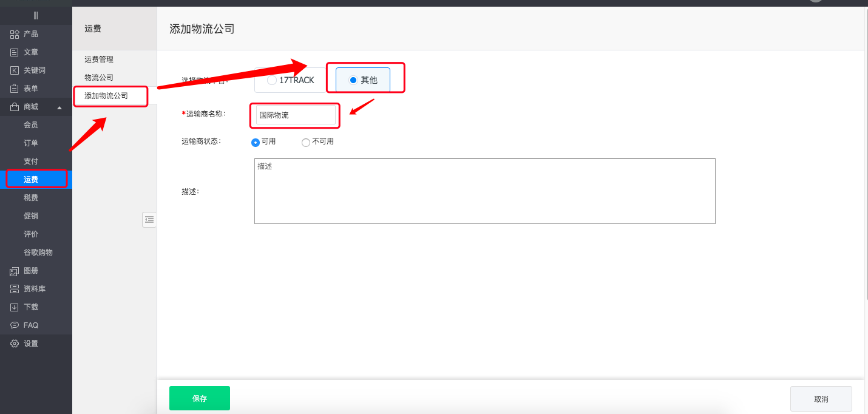This screenshot has width=868, height=414.
Task: Toggle the main sidebar collapse handle at top
Action: coord(36,15)
